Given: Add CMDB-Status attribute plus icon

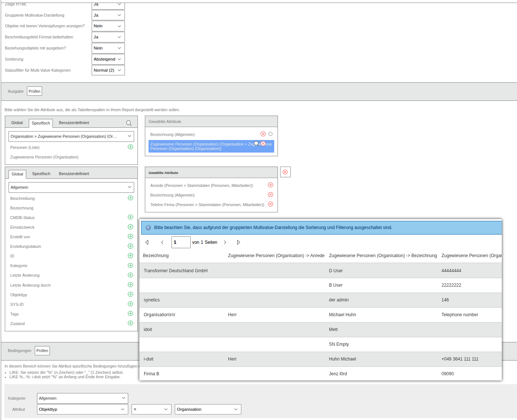Looking at the screenshot, I should point(130,217).
